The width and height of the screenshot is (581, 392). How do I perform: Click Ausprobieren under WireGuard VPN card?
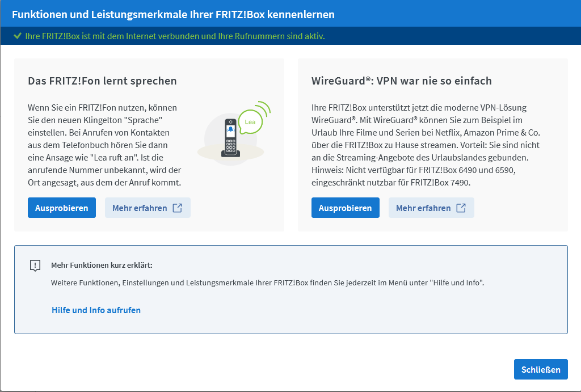(x=346, y=208)
